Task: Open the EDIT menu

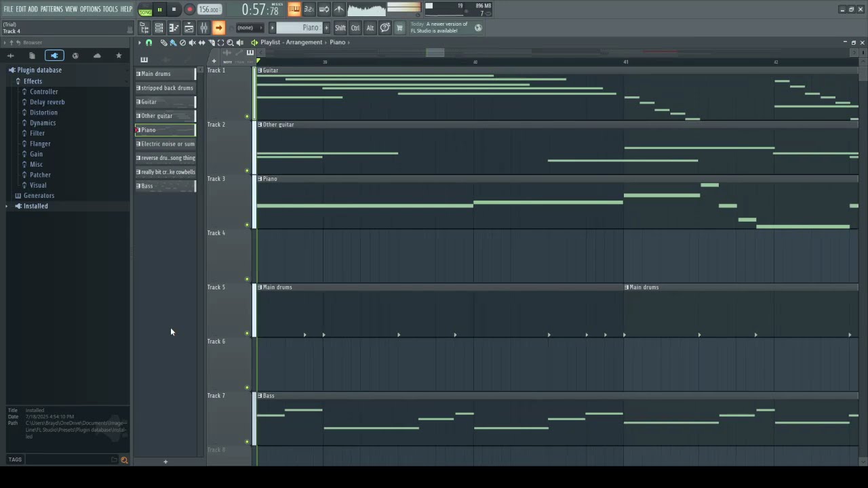Action: 21,9
